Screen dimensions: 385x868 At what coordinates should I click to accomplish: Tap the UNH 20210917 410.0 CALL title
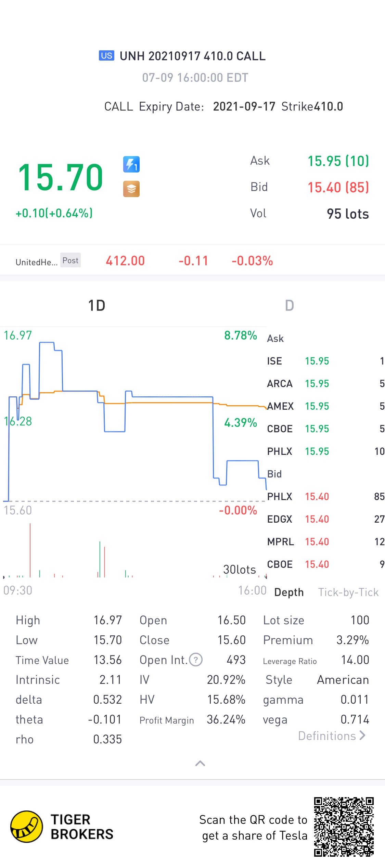(192, 56)
